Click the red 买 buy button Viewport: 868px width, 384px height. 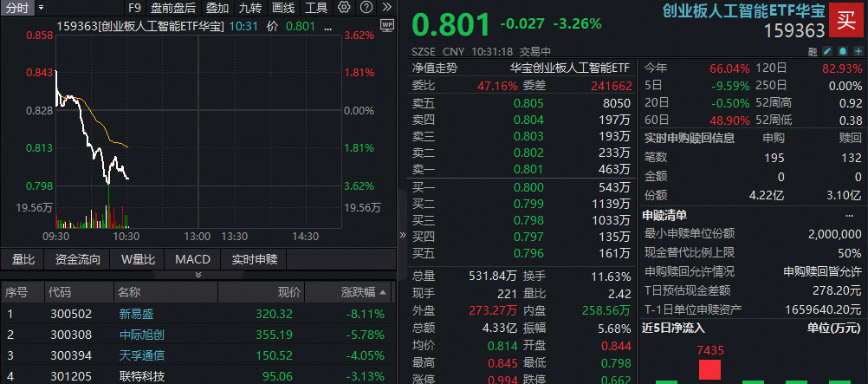tap(847, 19)
